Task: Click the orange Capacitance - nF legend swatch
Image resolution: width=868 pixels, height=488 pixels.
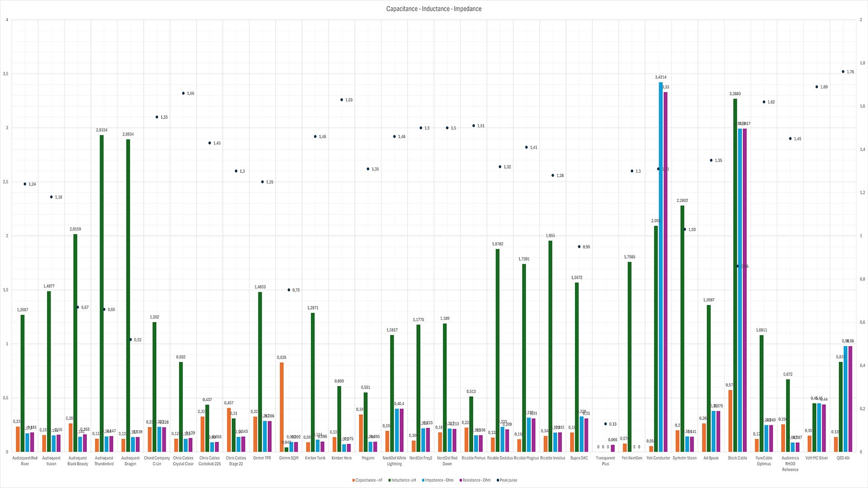Action: coord(354,480)
